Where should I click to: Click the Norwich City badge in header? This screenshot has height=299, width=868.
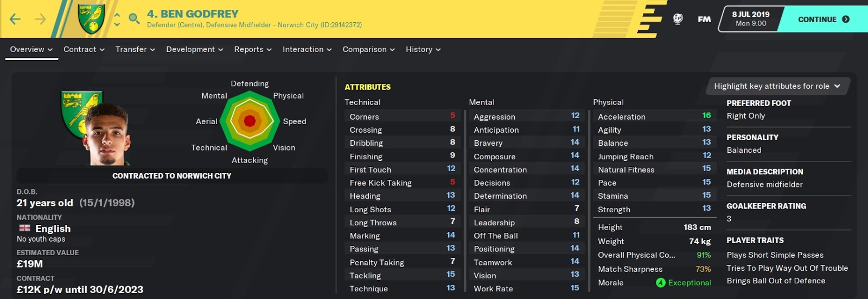pos(91,19)
